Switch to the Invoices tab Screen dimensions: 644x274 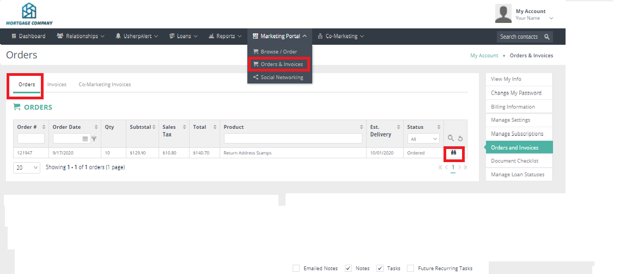(x=57, y=85)
